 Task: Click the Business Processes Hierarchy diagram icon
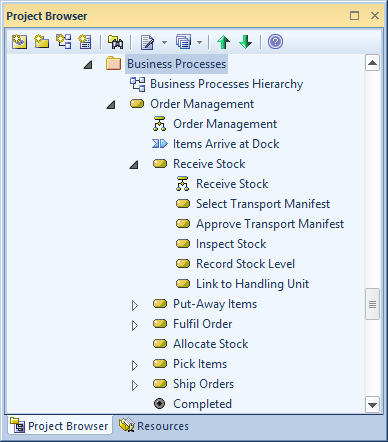(138, 84)
